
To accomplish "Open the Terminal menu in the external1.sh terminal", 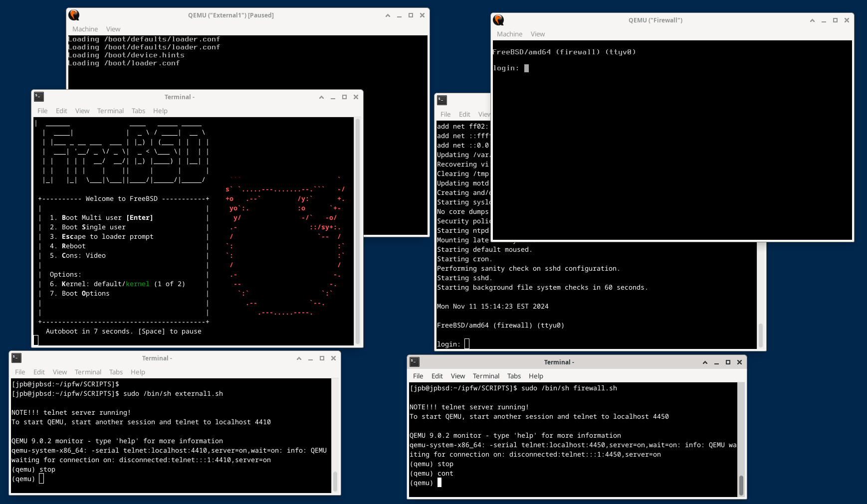I will tap(88, 372).
